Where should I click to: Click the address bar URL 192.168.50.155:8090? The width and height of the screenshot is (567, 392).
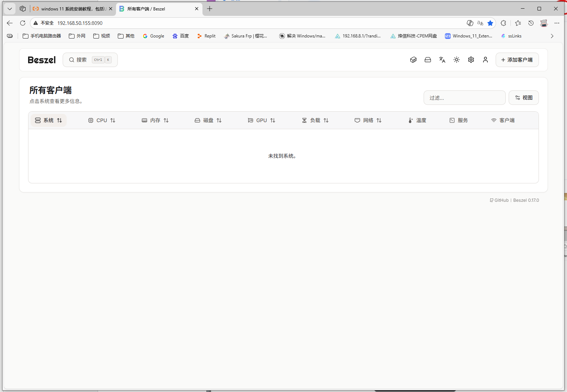point(80,23)
